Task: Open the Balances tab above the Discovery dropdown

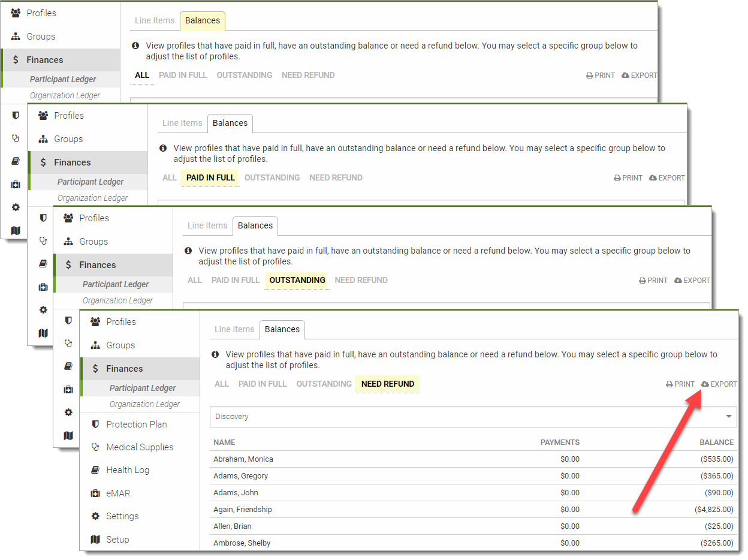Action: point(282,329)
